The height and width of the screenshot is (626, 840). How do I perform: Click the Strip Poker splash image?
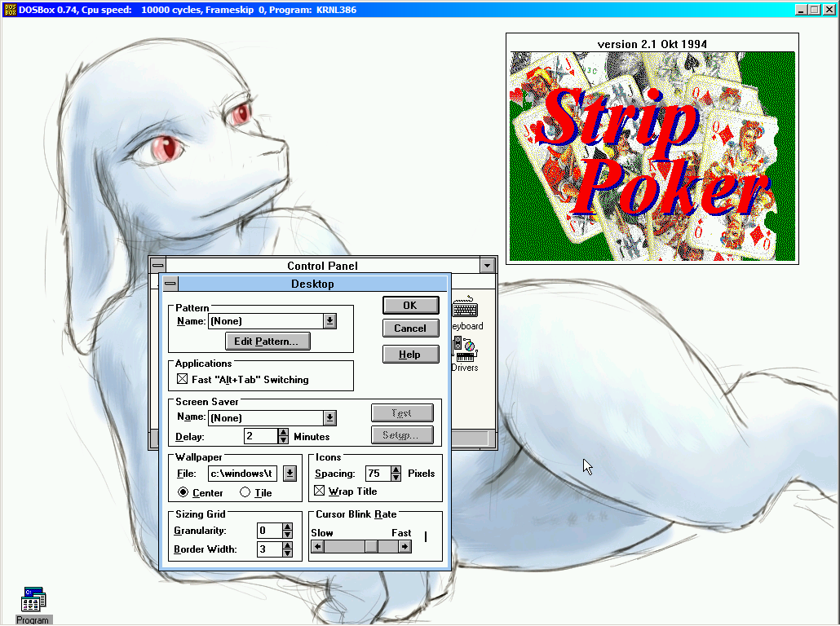pos(652,156)
